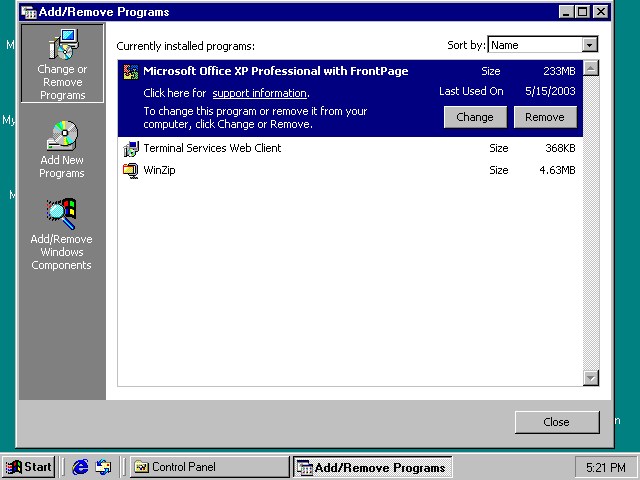Click the program list scrollbar track
640x480 pixels.
tap(591, 223)
